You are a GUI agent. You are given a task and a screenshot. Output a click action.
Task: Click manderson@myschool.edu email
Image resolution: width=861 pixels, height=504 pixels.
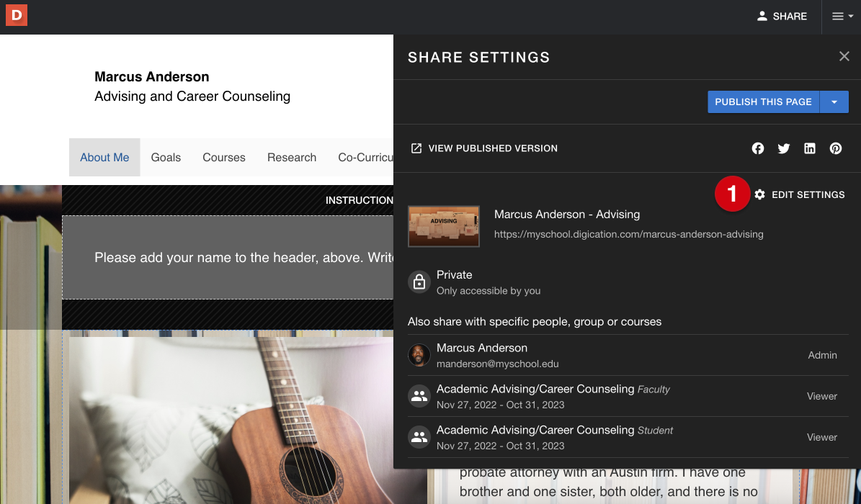(497, 364)
